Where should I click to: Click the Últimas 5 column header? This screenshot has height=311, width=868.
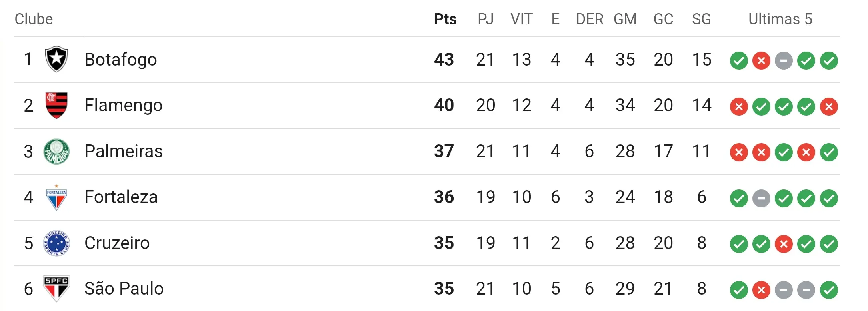click(780, 19)
